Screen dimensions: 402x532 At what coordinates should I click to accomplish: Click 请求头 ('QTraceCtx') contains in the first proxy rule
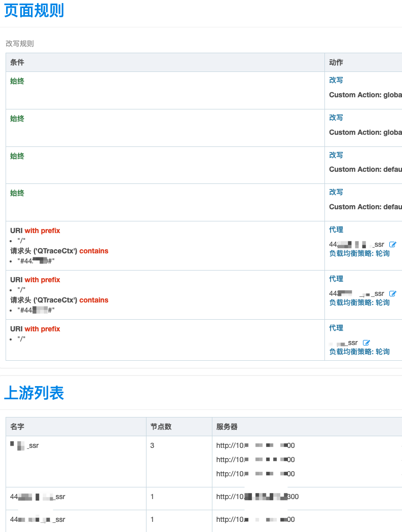tap(59, 251)
